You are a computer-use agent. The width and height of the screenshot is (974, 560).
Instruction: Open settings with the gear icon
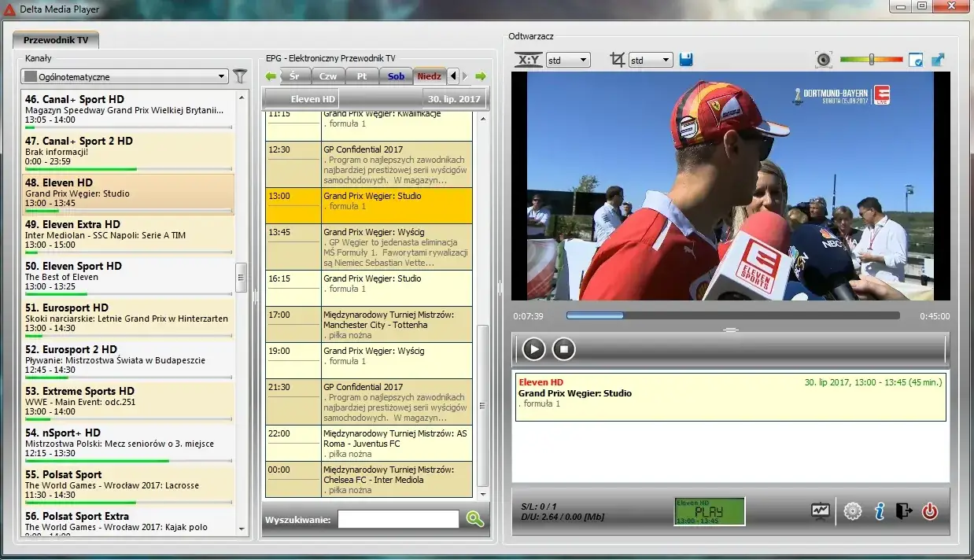coord(852,510)
